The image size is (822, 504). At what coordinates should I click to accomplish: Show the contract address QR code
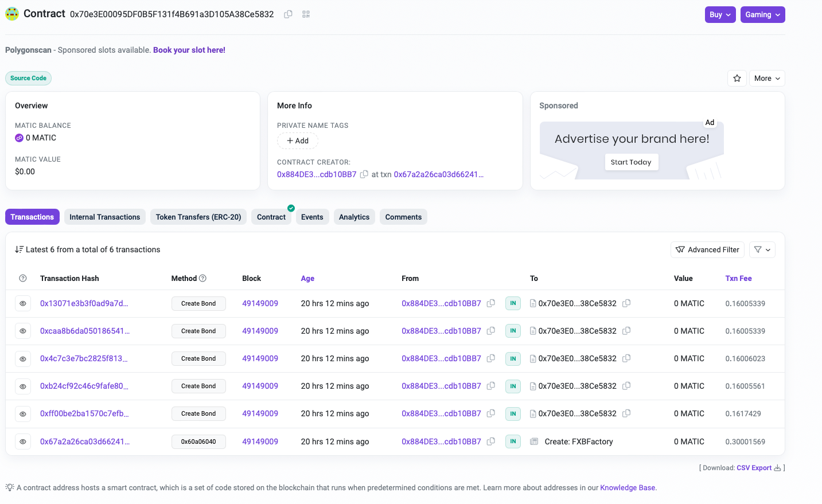click(306, 14)
